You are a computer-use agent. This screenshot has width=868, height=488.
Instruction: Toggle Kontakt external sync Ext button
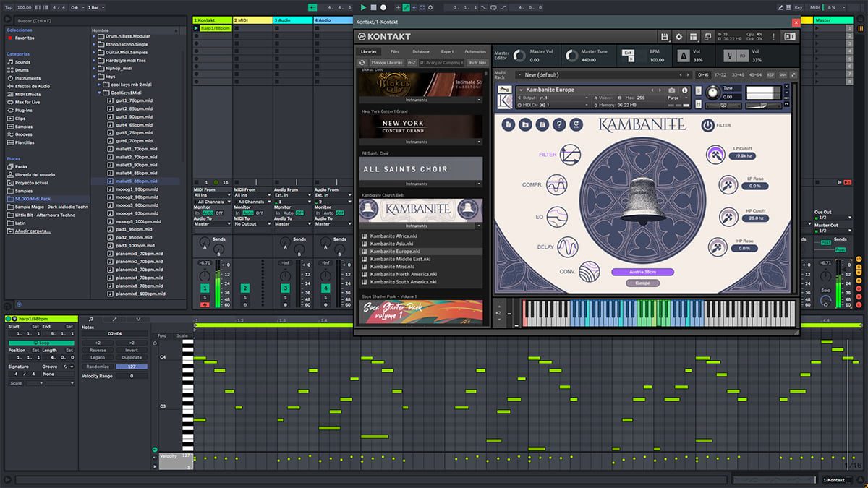(x=629, y=52)
